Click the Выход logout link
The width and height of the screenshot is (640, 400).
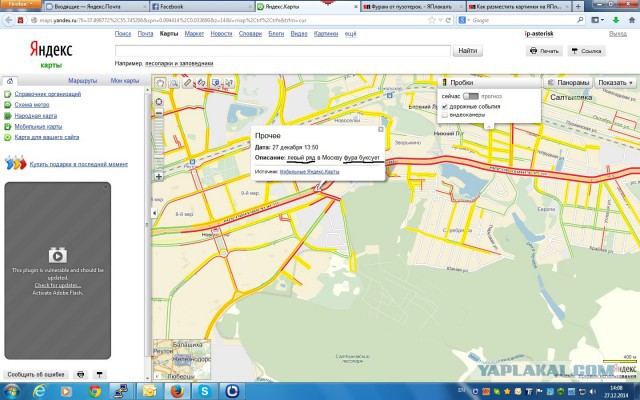click(x=618, y=34)
